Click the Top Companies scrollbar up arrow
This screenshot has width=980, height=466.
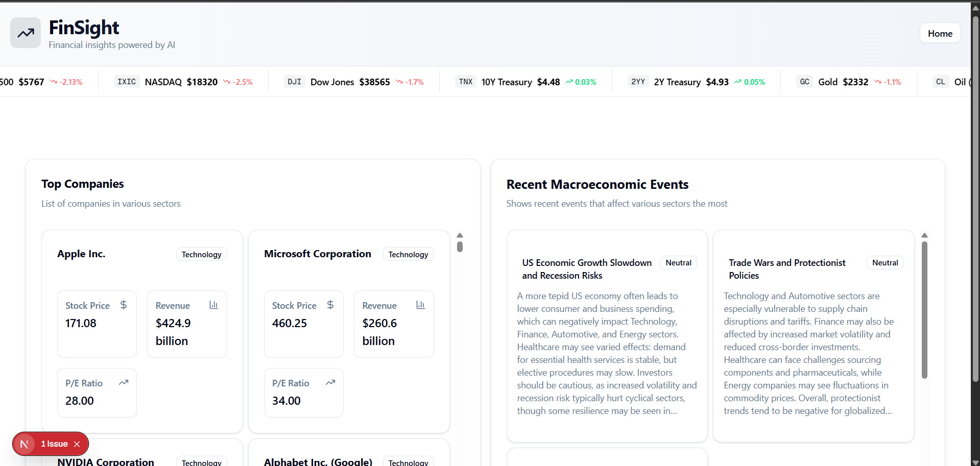pos(460,235)
